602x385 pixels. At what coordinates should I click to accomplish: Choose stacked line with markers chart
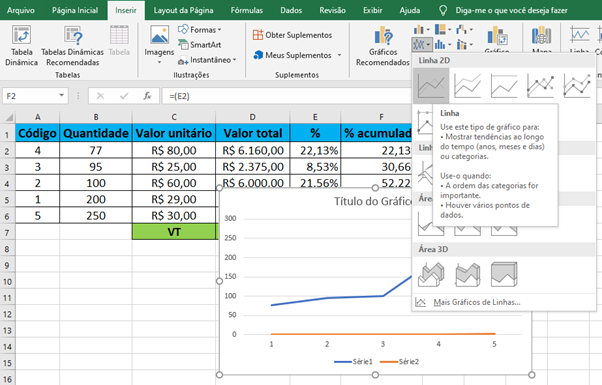tap(577, 85)
